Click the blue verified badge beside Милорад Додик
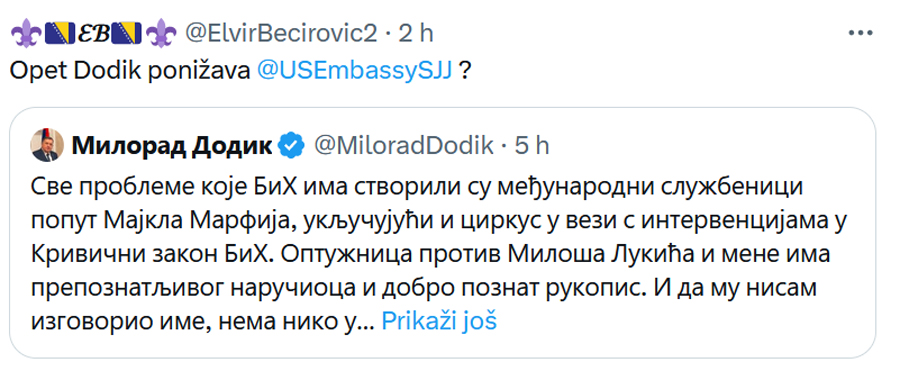The image size is (900, 380). [x=292, y=146]
